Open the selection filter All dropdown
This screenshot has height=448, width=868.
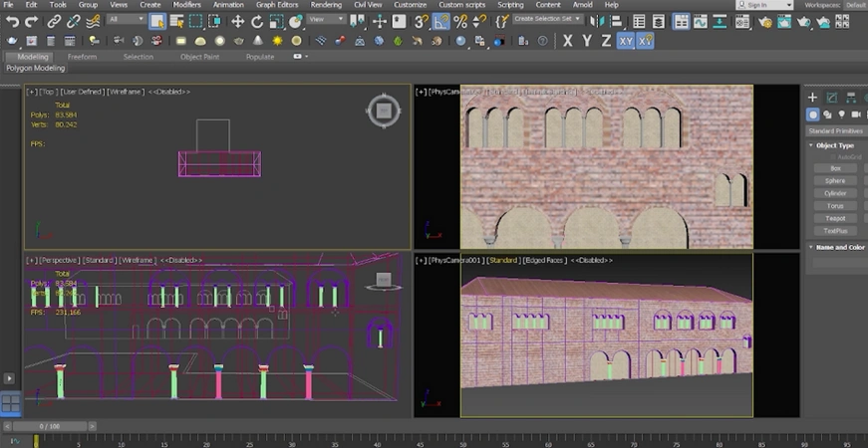127,19
